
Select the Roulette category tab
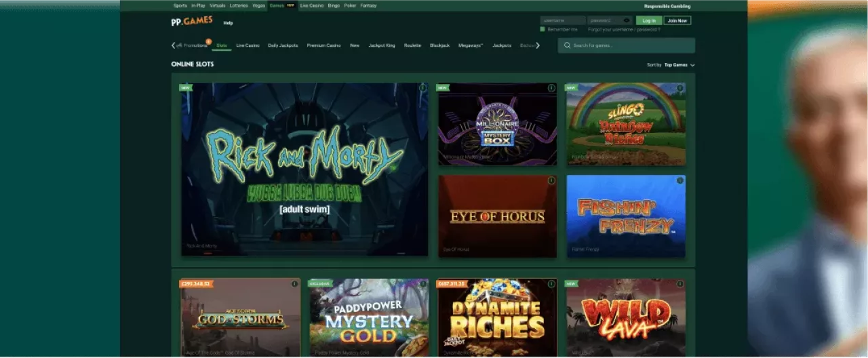coord(412,45)
